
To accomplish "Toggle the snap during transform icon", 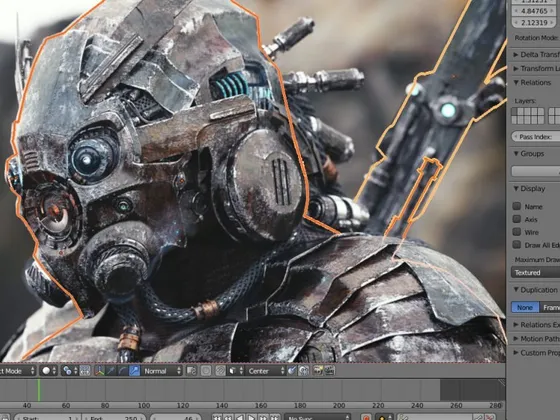I will point(220,371).
